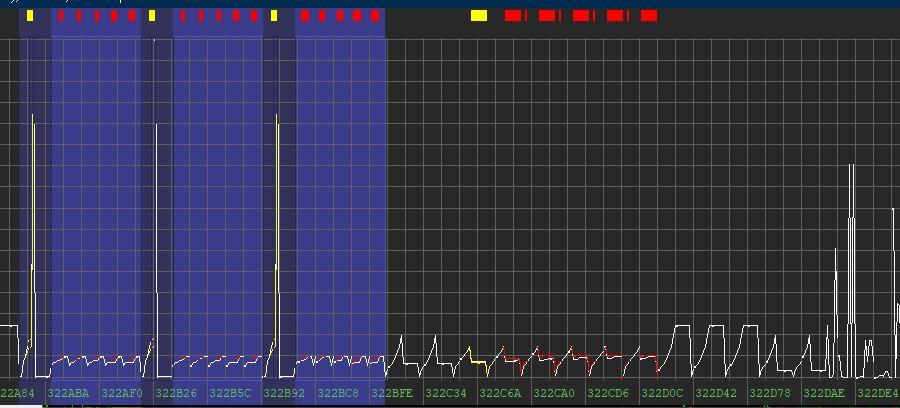Screen dimensions: 900x408
Task: Select the first small yellow marker at top-left
Action: coord(30,16)
